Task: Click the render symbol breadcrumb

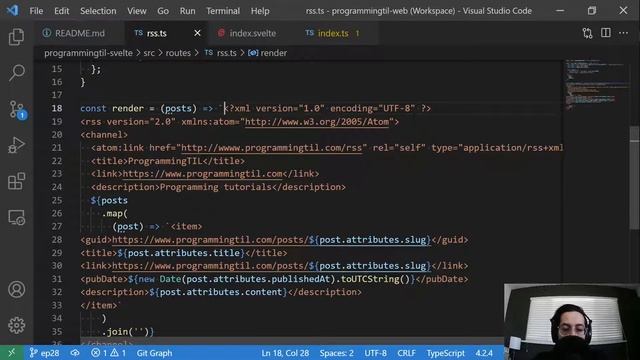Action: [268, 53]
